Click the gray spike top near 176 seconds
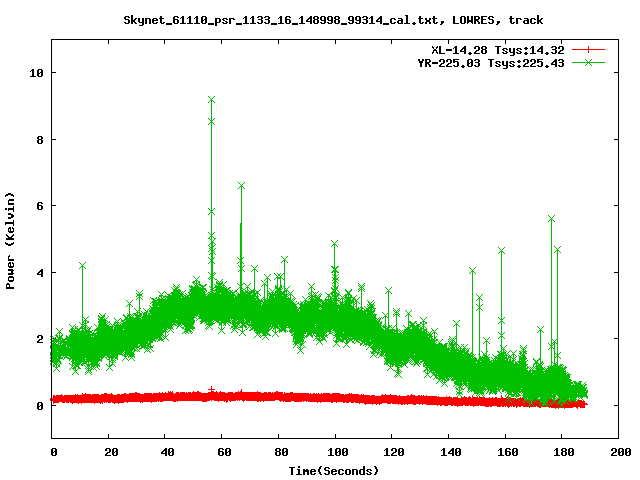This screenshot has height=480, width=640. (551, 218)
